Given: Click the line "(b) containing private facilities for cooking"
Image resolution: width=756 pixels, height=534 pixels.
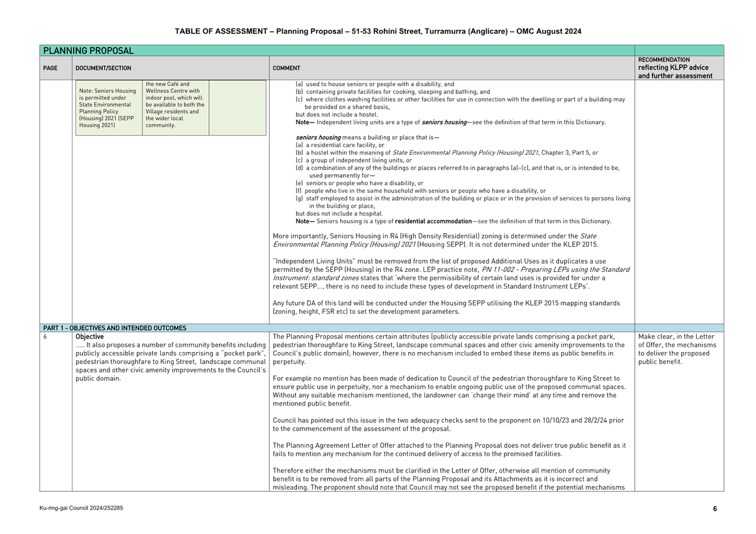Looking at the screenshot, I should tap(393, 92).
